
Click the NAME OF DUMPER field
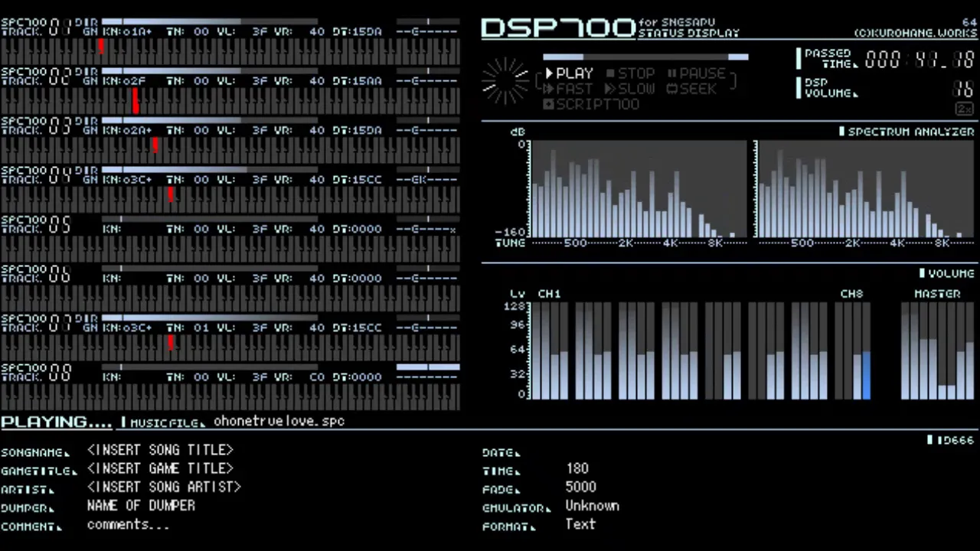pyautogui.click(x=141, y=506)
